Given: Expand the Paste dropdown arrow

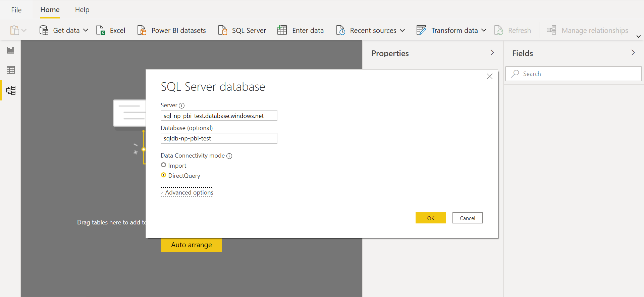Looking at the screenshot, I should pyautogui.click(x=24, y=31).
